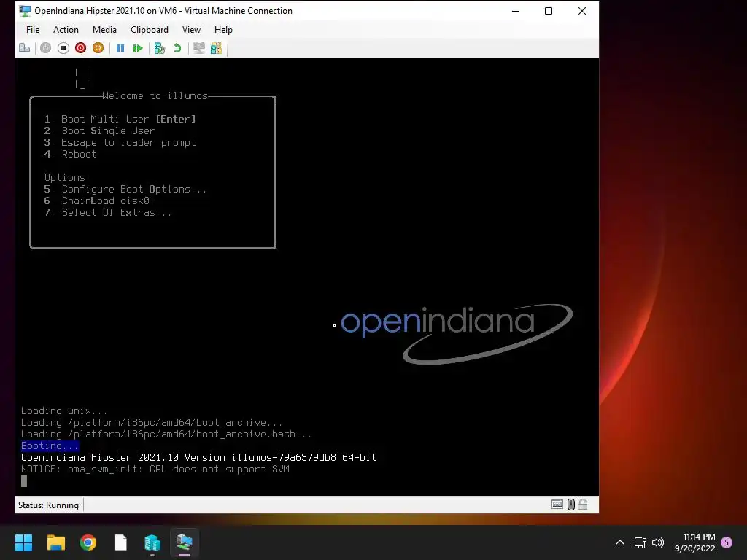Click 'Boot Single User' boot entry
Screen dimensions: 747x560
[x=99, y=131]
